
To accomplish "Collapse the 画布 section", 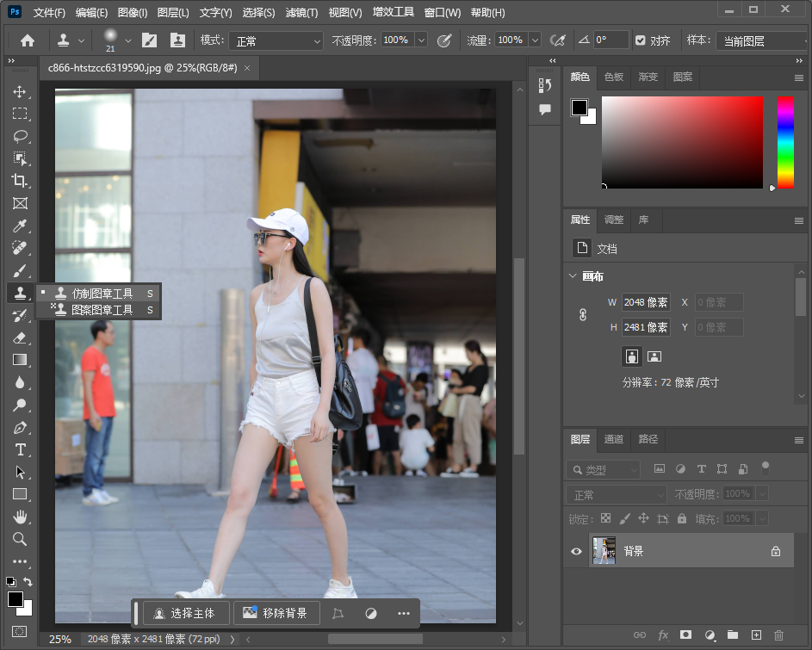I will 573,276.
